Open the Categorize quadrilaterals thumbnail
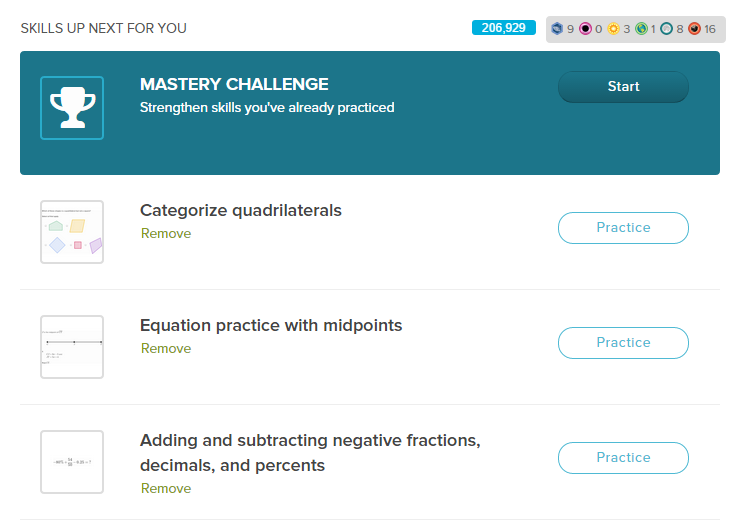This screenshot has height=525, width=740. click(72, 232)
